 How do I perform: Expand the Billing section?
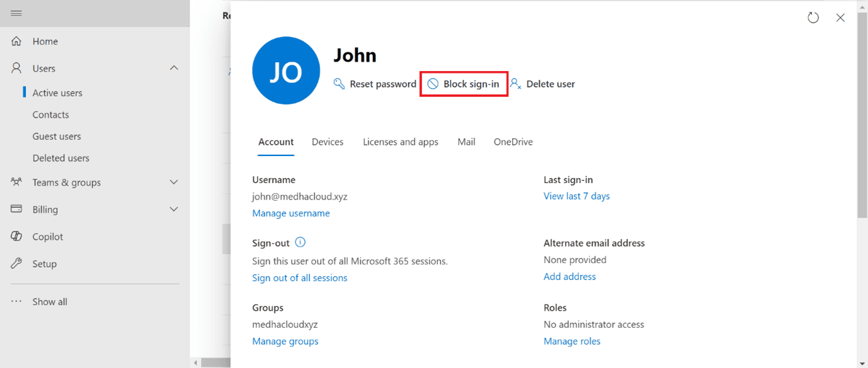coord(174,209)
